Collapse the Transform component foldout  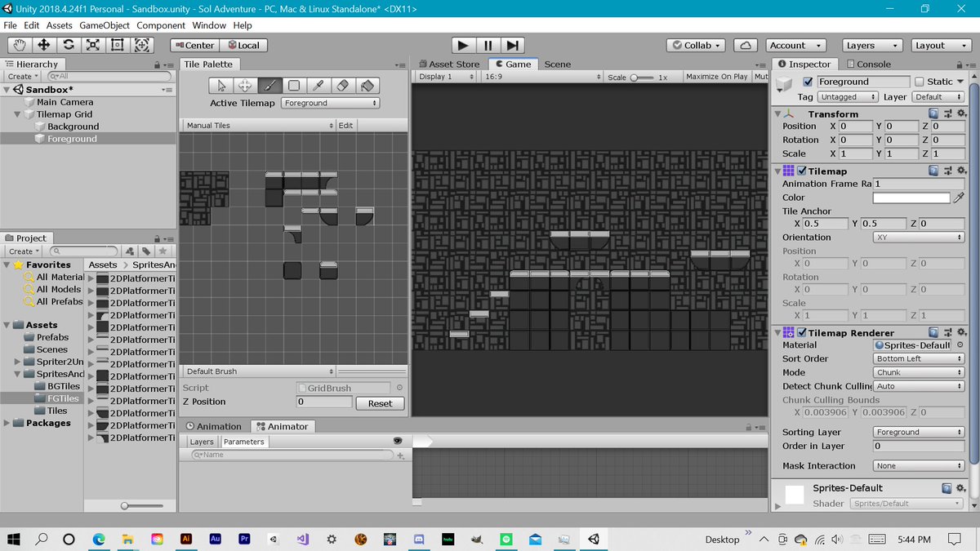(778, 114)
